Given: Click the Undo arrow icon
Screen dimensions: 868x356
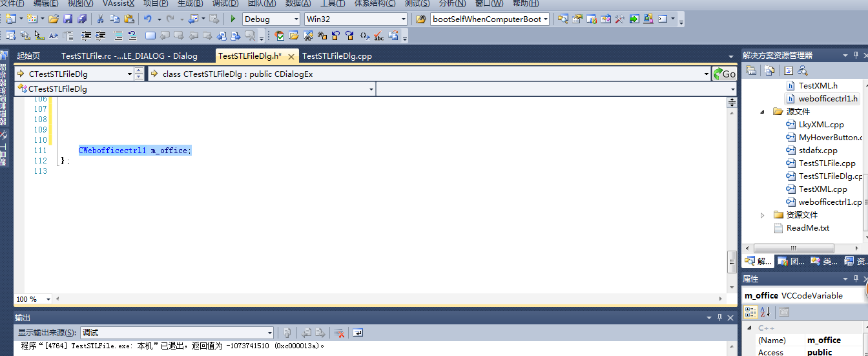Looking at the screenshot, I should click(x=148, y=19).
